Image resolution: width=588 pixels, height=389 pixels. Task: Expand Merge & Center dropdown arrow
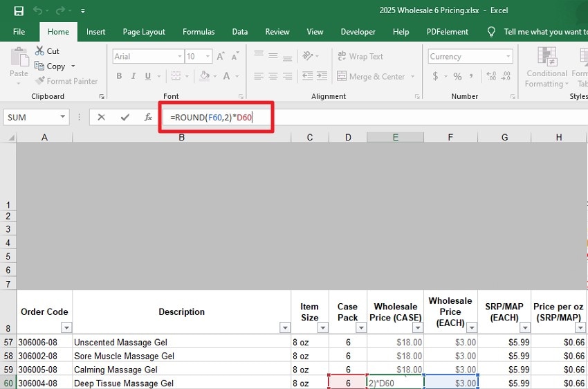point(412,77)
